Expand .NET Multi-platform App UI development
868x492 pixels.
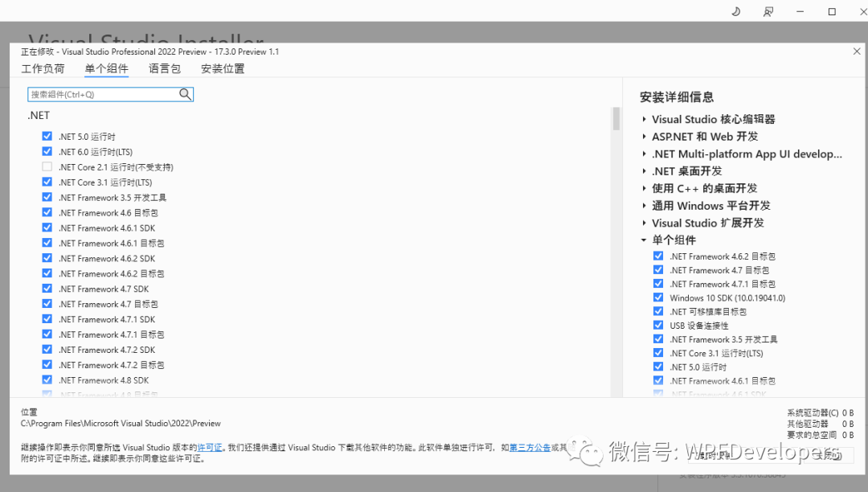point(644,154)
